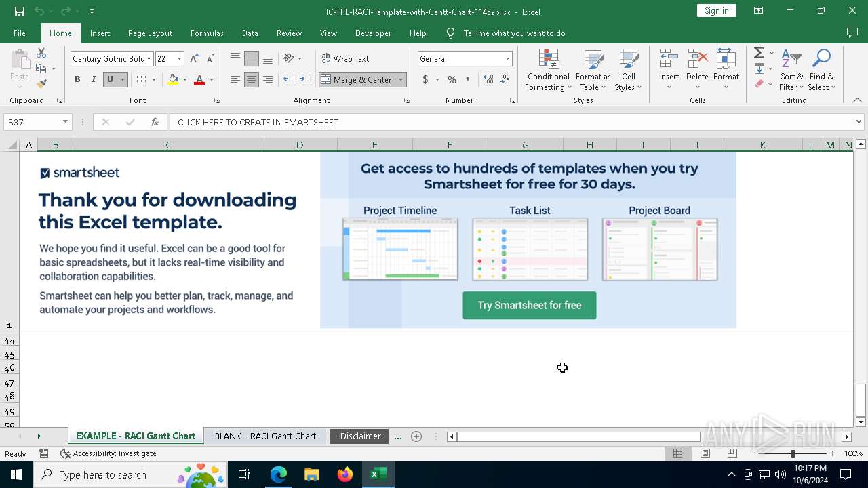Click Decrease Decimal icon
This screenshot has height=488, width=868.
(x=505, y=79)
